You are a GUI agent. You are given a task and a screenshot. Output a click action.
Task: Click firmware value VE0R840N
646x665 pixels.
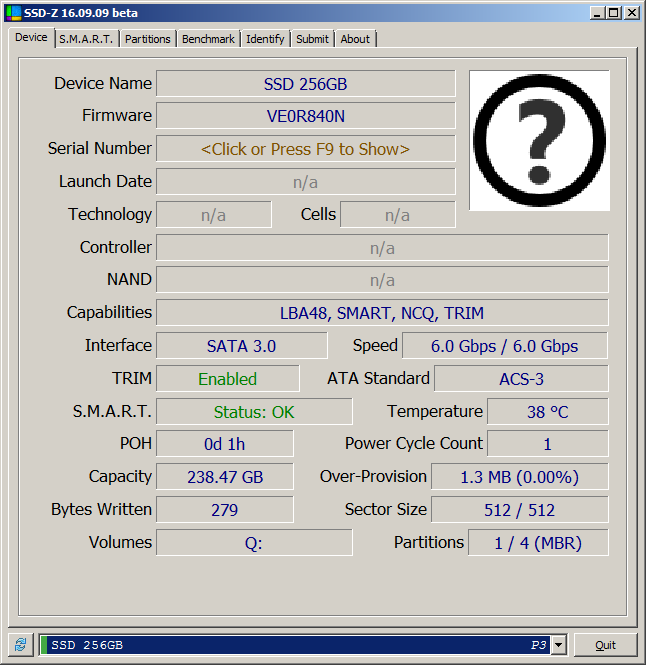[x=305, y=116]
